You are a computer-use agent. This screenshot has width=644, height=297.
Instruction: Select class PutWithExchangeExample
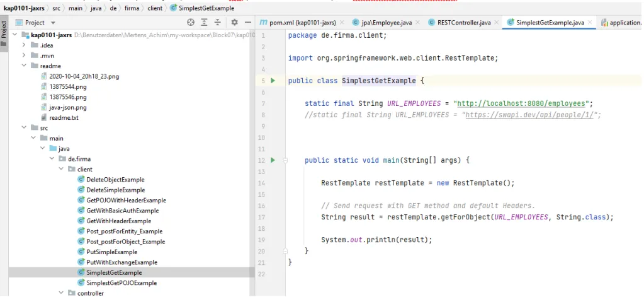(122, 262)
